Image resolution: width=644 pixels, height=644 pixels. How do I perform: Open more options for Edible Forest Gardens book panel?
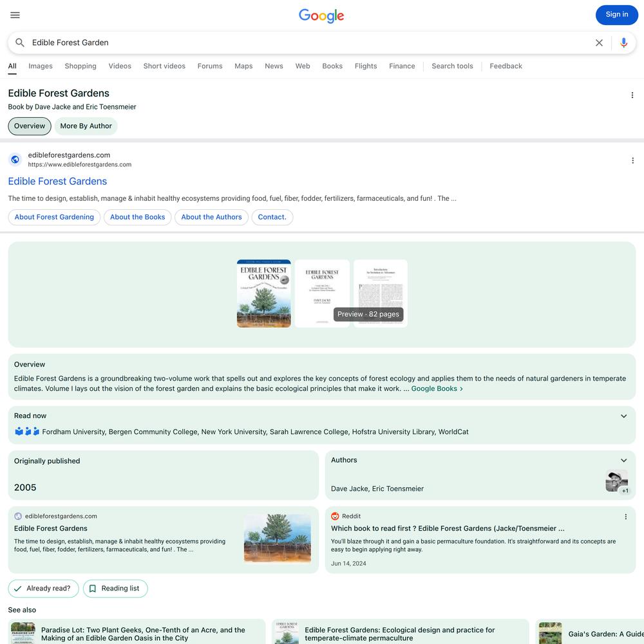coord(632,95)
